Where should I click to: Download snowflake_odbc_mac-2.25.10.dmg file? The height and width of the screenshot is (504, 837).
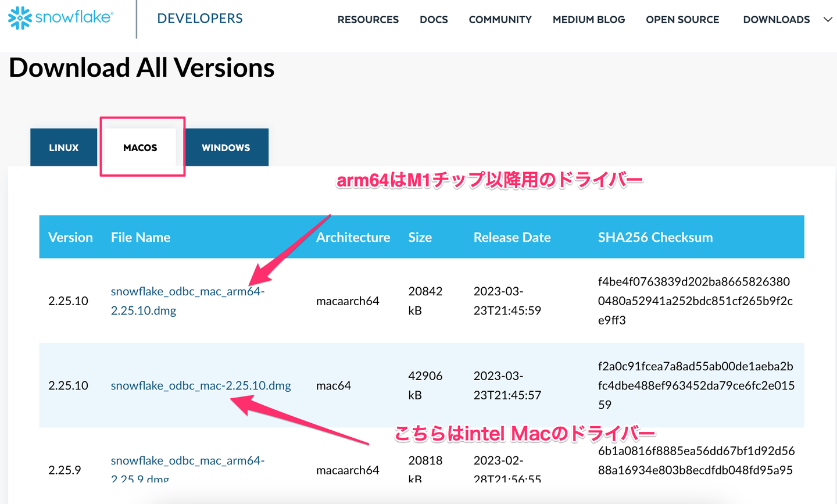[x=201, y=385]
